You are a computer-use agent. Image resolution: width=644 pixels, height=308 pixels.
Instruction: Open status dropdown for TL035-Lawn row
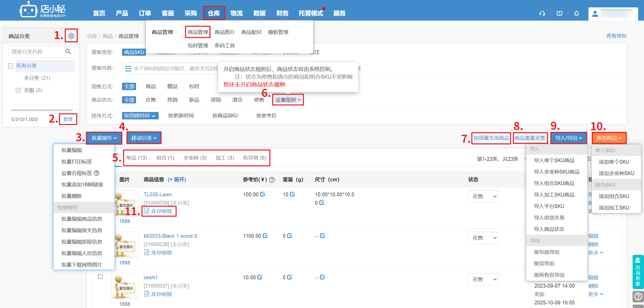[x=483, y=196]
